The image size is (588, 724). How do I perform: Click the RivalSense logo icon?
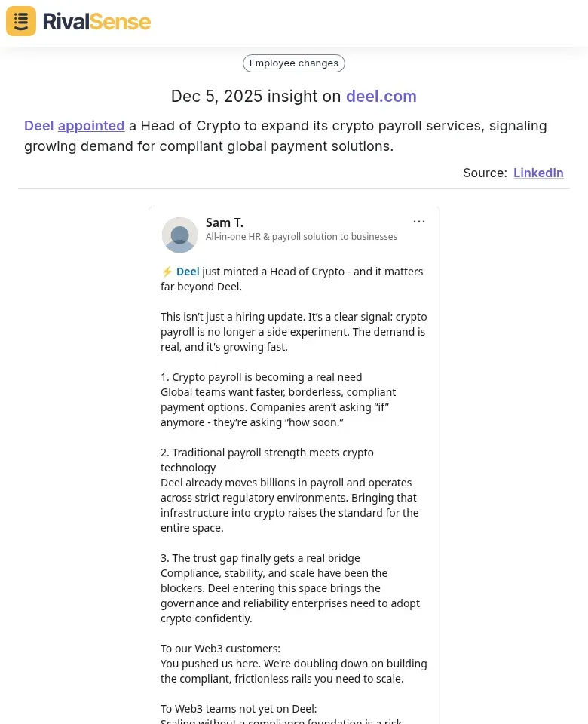tap(20, 21)
